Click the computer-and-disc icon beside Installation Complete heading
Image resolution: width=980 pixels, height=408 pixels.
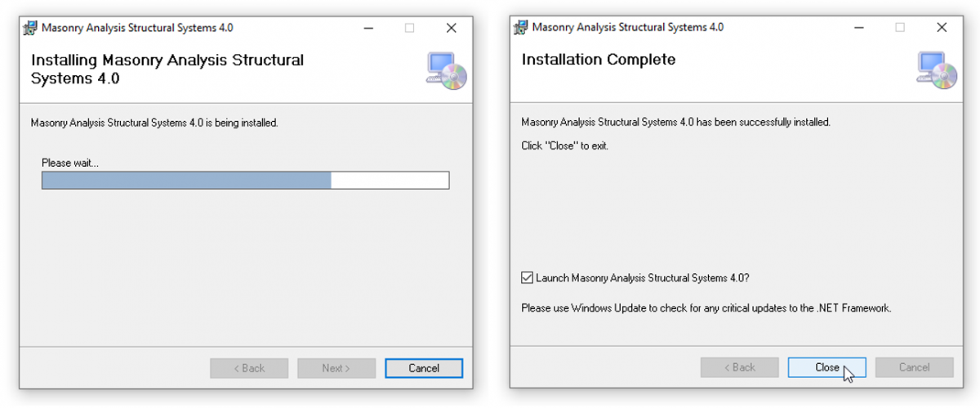(936, 69)
